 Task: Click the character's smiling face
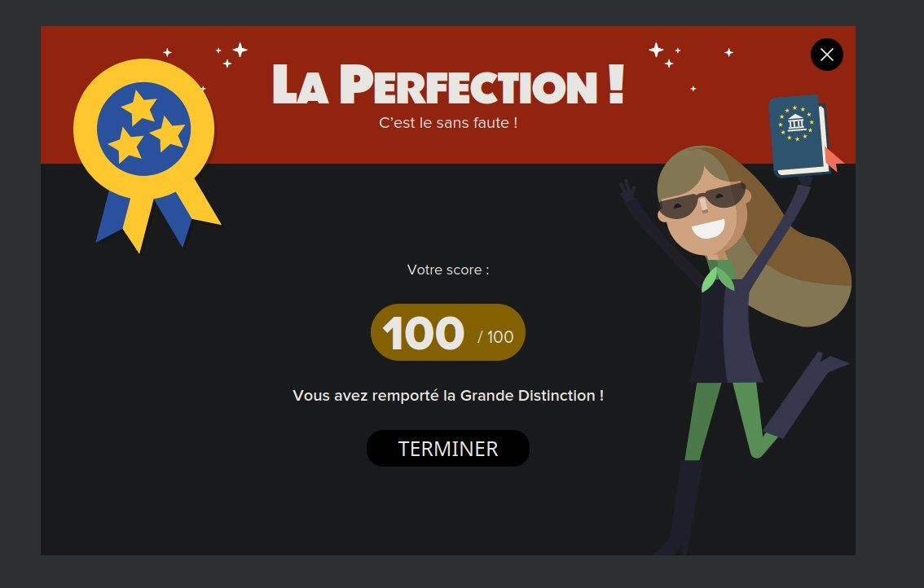tap(702, 209)
